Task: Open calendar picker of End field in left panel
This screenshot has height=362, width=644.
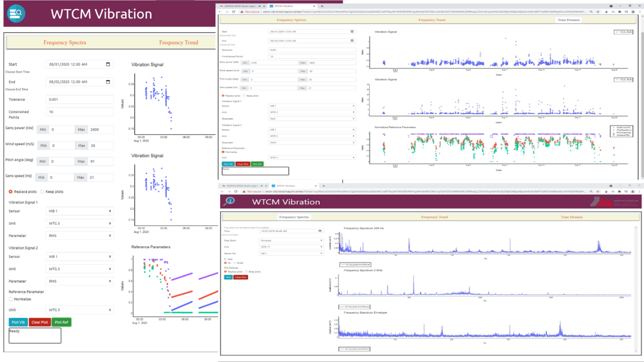Action: (x=108, y=82)
